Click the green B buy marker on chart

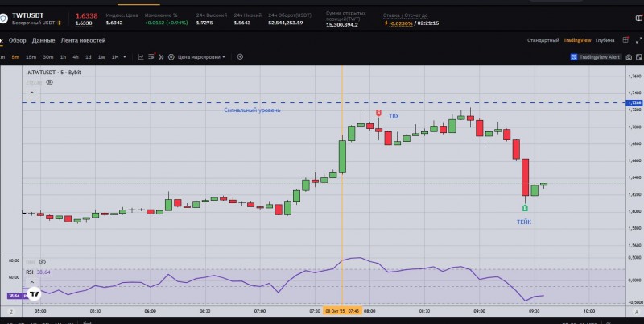[525, 208]
